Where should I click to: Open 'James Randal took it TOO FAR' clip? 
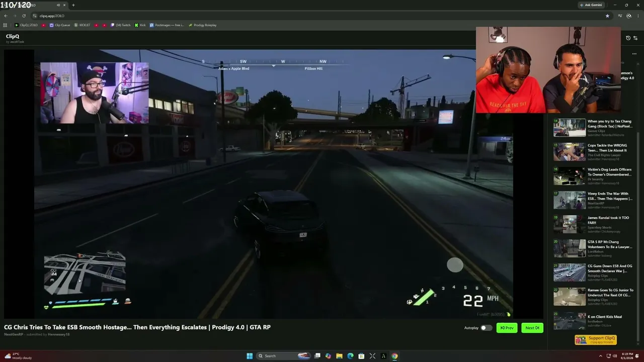[608, 220]
